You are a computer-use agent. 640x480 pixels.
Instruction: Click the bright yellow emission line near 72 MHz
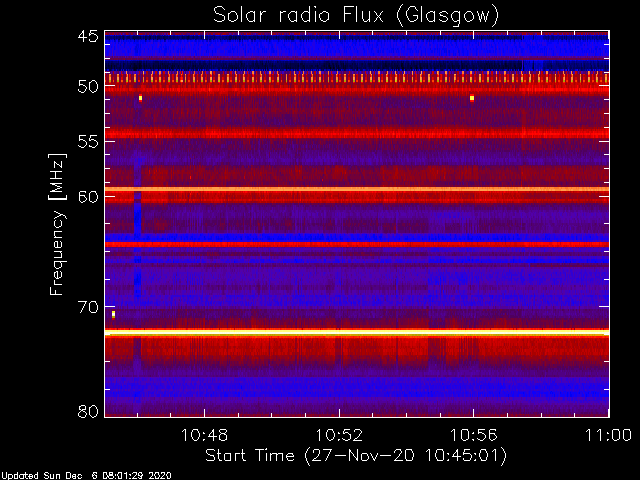357,333
